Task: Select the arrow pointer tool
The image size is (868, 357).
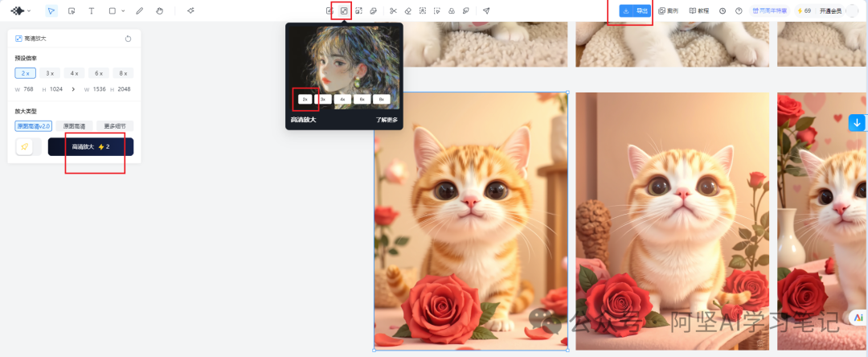Action: [51, 10]
